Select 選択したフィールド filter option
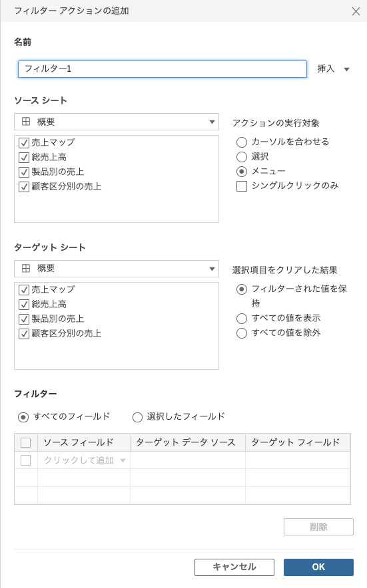This screenshot has width=367, height=588. (x=137, y=417)
